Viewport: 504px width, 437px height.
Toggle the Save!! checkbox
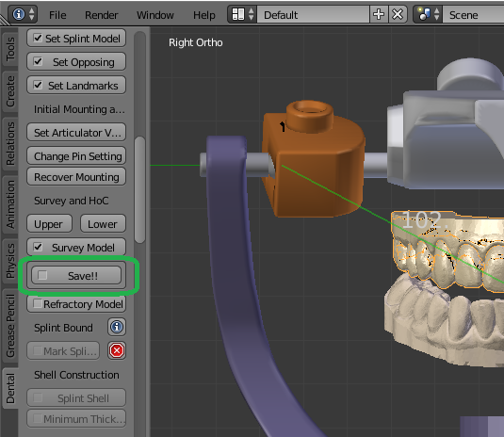tap(42, 275)
